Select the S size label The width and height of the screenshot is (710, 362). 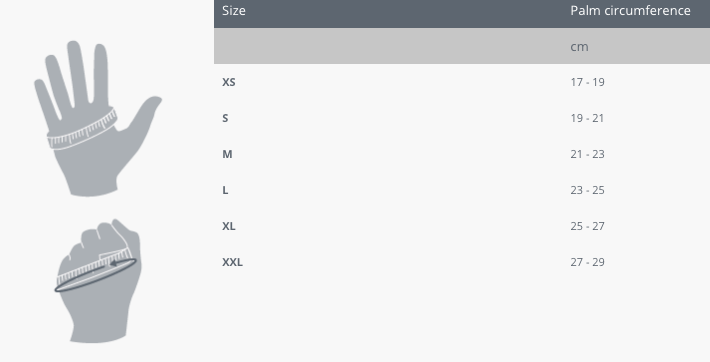[x=225, y=118]
